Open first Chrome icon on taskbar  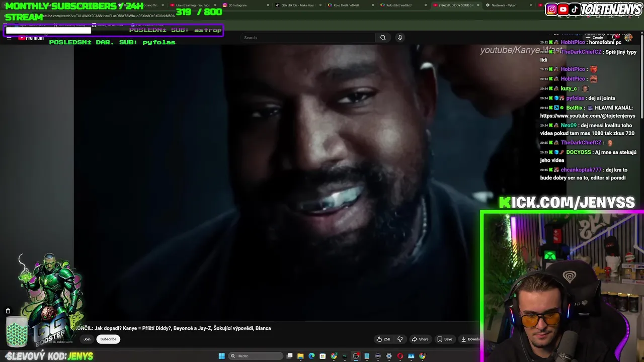[x=334, y=356]
